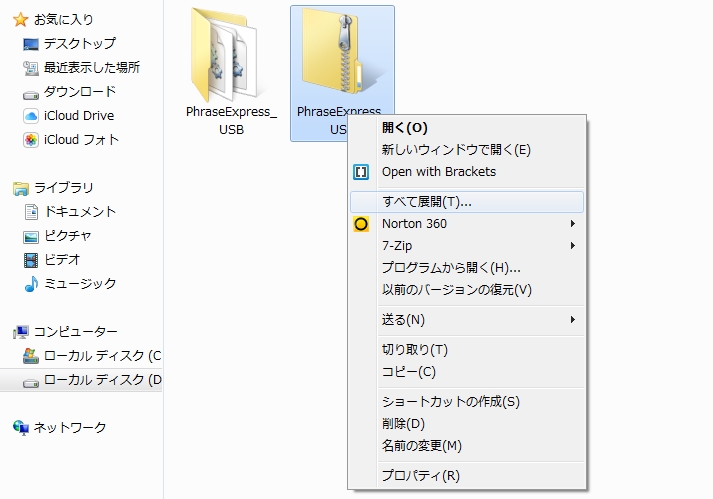Click the Recent Places icon in the sidebar
The height and width of the screenshot is (499, 713).
pyautogui.click(x=31, y=68)
